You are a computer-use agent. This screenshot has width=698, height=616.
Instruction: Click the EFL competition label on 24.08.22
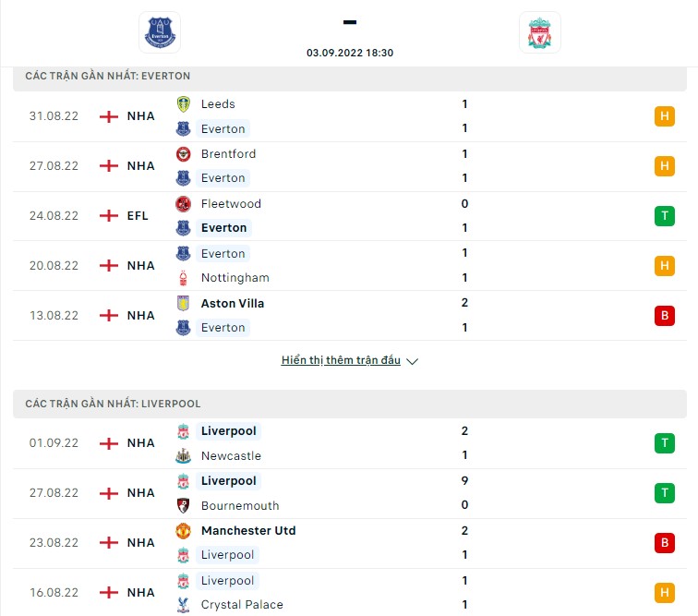pyautogui.click(x=138, y=216)
